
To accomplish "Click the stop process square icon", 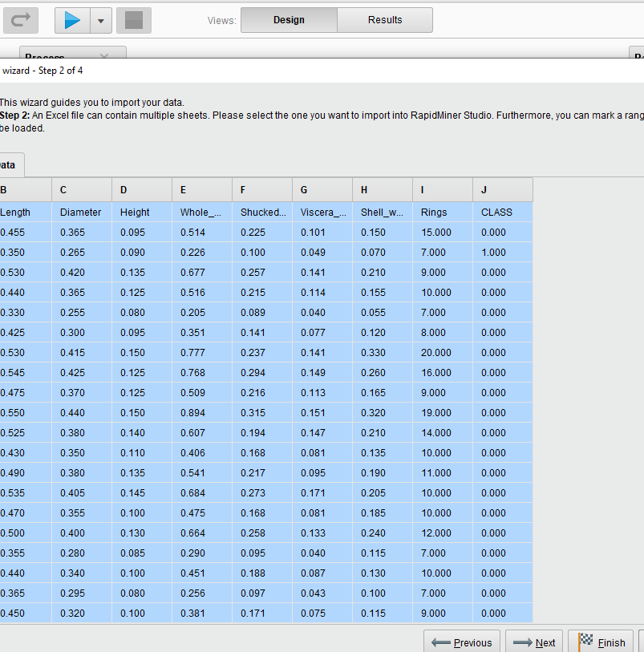I will pos(134,20).
